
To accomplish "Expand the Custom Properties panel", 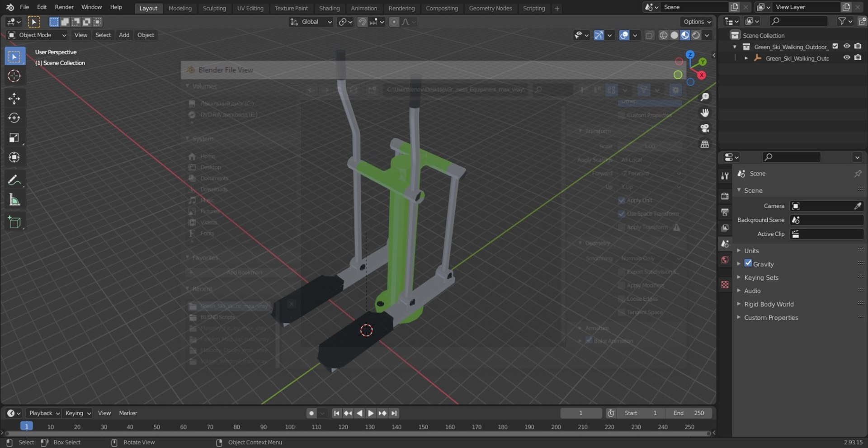I will click(x=771, y=317).
